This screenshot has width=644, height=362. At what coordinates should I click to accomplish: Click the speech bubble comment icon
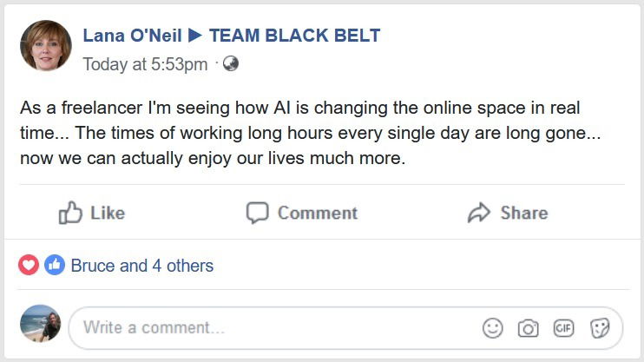pyautogui.click(x=258, y=213)
